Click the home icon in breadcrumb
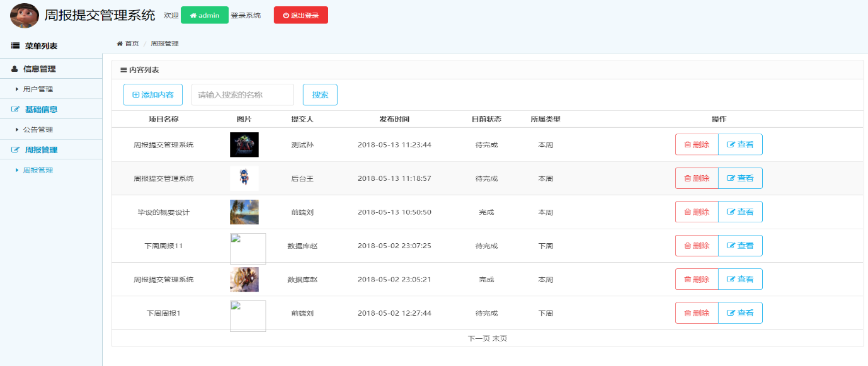 pyautogui.click(x=120, y=43)
